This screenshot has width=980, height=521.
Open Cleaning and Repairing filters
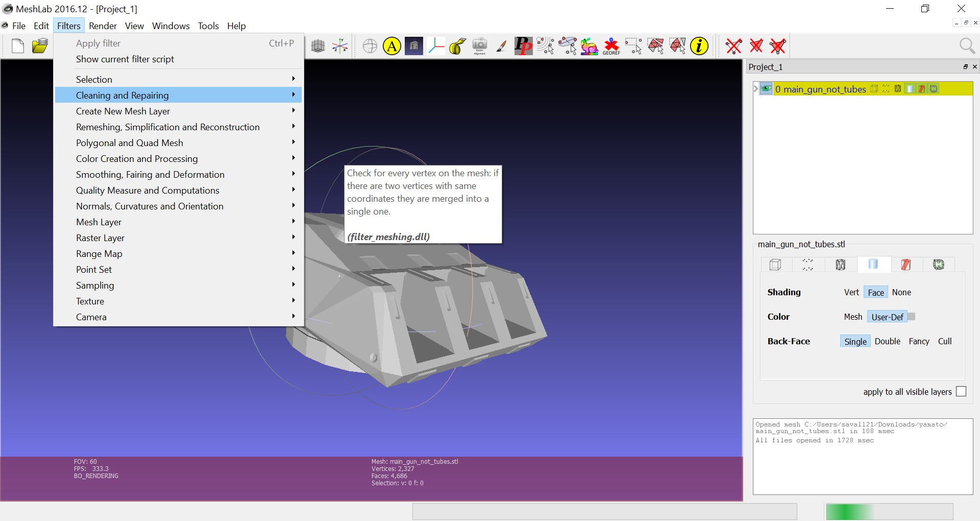tap(178, 95)
